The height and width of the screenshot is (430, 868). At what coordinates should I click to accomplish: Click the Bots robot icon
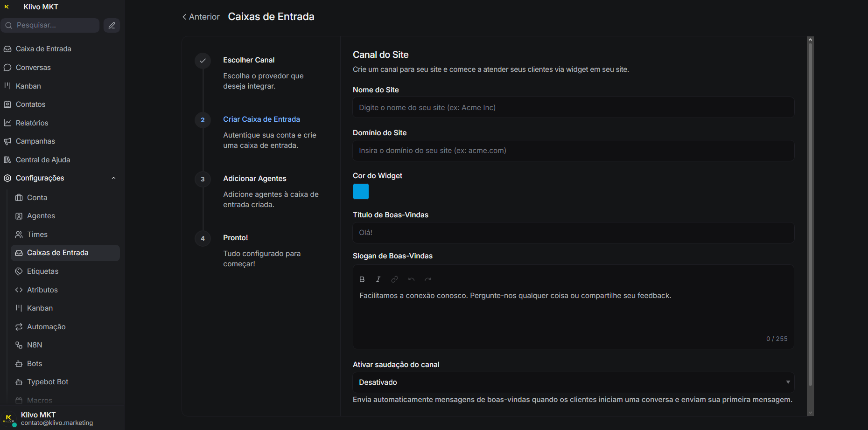click(19, 364)
